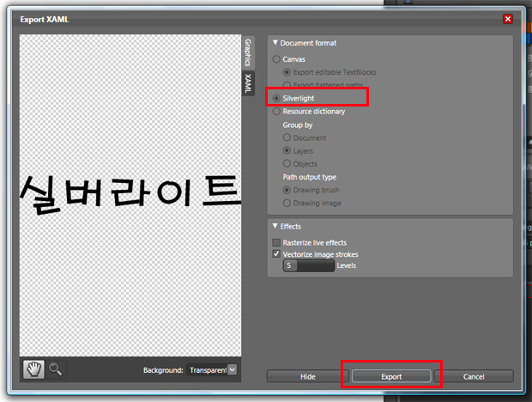This screenshot has width=532, height=402.
Task: Enable Rasterize live effects checkbox
Action: [x=276, y=242]
